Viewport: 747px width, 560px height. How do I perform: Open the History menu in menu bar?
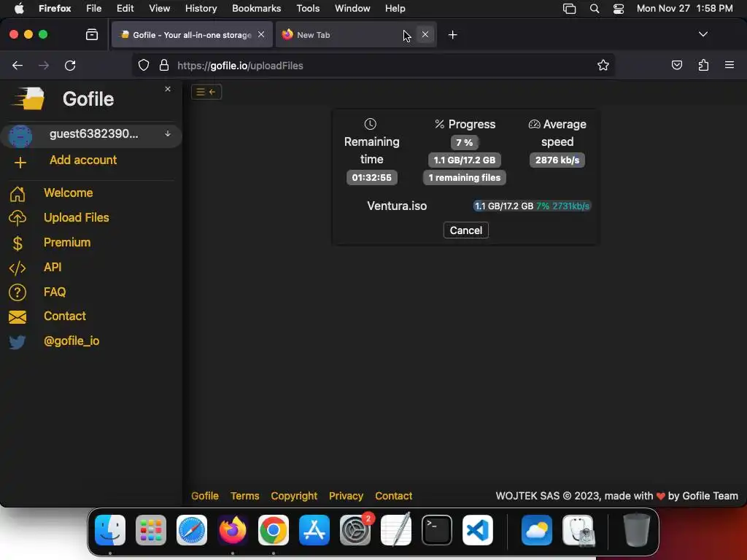pos(201,9)
